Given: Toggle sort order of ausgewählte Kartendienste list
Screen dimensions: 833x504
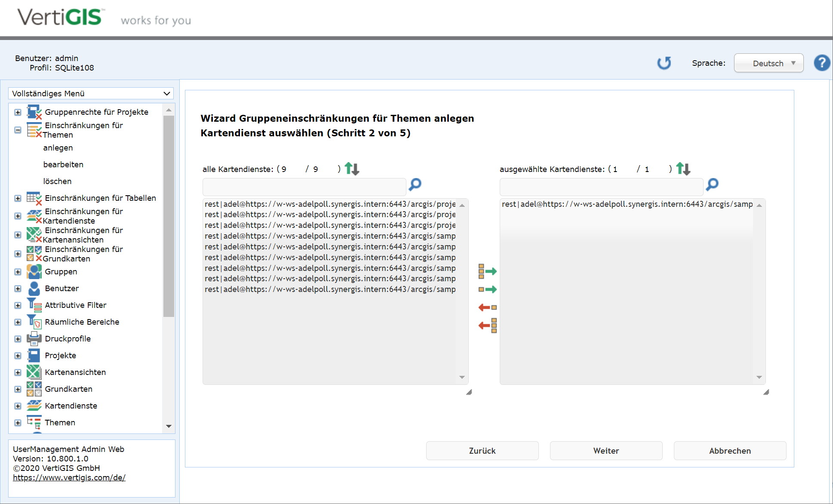Looking at the screenshot, I should pyautogui.click(x=683, y=169).
